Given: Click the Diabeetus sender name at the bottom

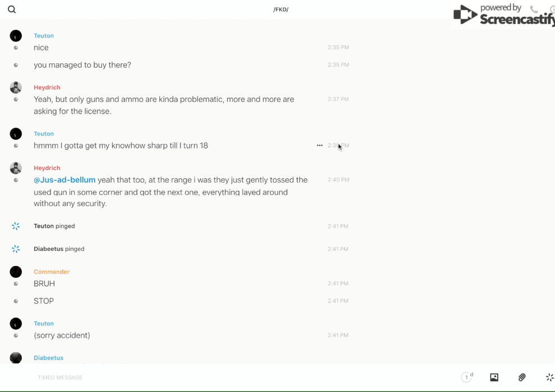Looking at the screenshot, I should (48, 358).
